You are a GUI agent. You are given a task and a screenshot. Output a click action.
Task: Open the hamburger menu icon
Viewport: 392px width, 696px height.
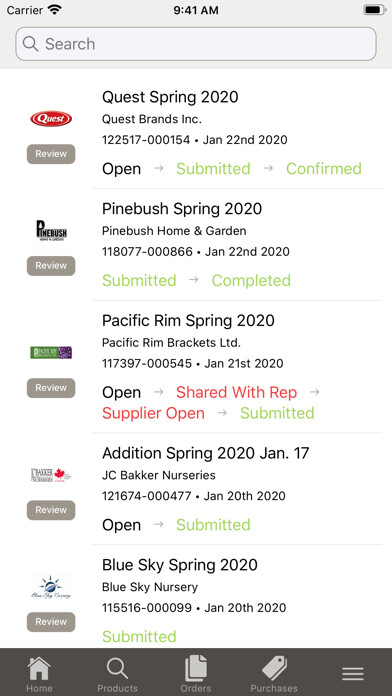(x=352, y=674)
